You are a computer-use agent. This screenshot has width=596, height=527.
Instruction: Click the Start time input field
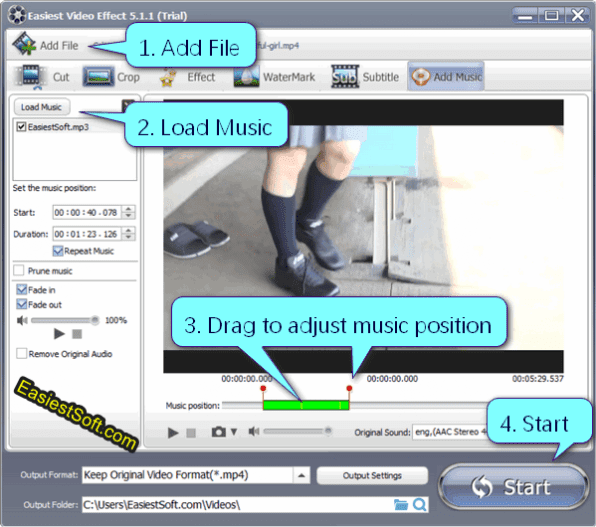click(x=87, y=212)
